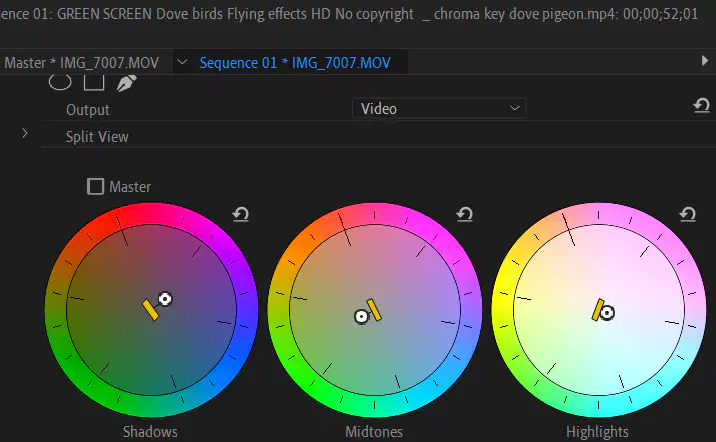716x442 pixels.
Task: Select the ellipse mask tool
Action: coord(60,82)
